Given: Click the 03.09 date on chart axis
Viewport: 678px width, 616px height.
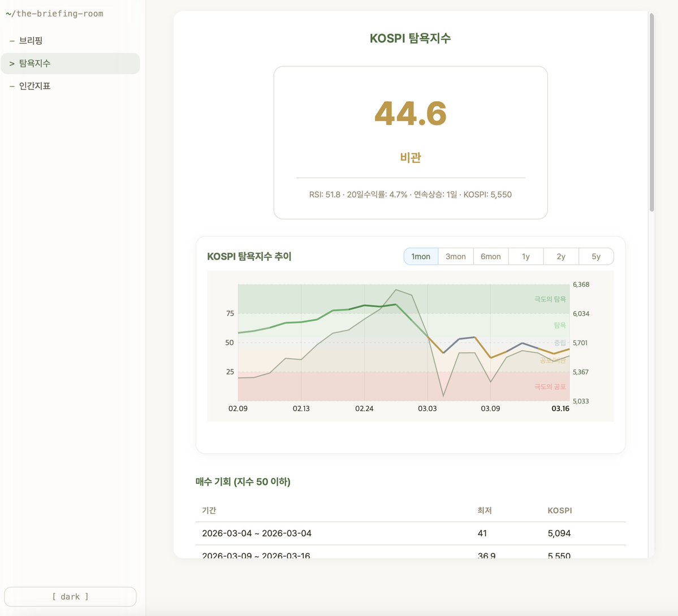Looking at the screenshot, I should pos(490,408).
